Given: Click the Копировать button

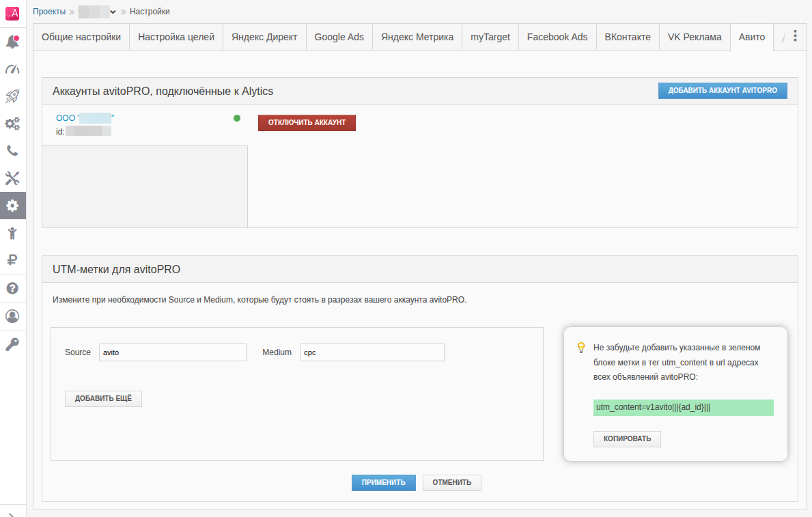Looking at the screenshot, I should click(x=627, y=438).
